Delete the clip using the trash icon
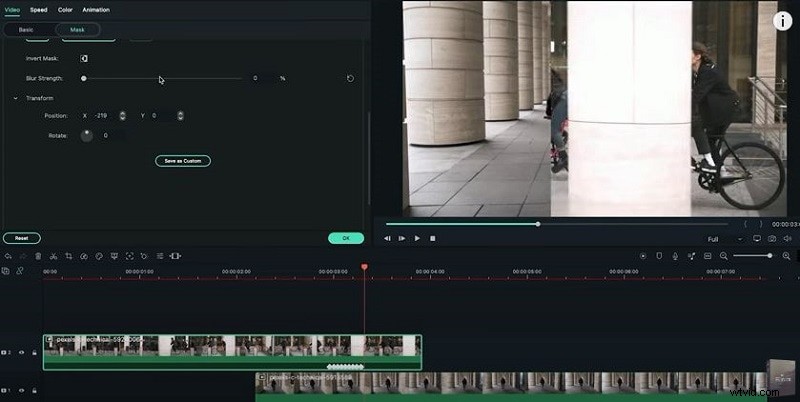This screenshot has height=402, width=800. (38, 256)
